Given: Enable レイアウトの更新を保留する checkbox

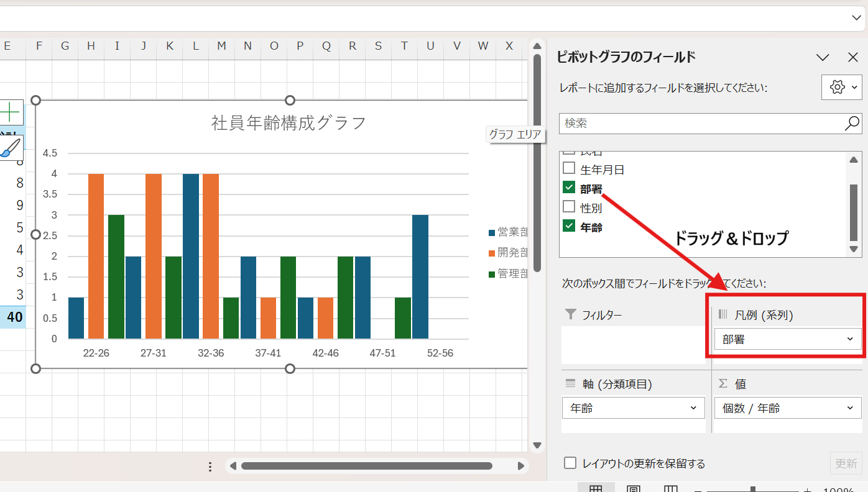Looking at the screenshot, I should tap(570, 463).
